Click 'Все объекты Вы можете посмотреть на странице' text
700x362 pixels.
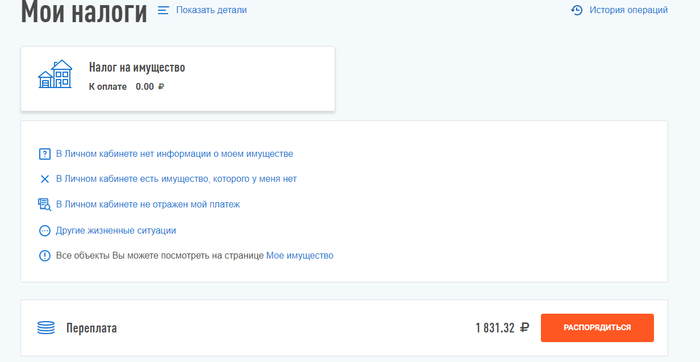pos(160,256)
